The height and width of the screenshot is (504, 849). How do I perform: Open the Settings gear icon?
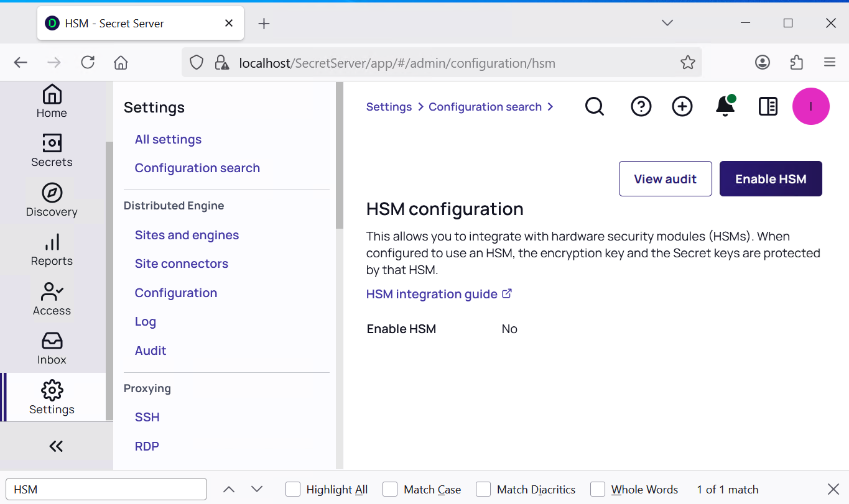(52, 390)
